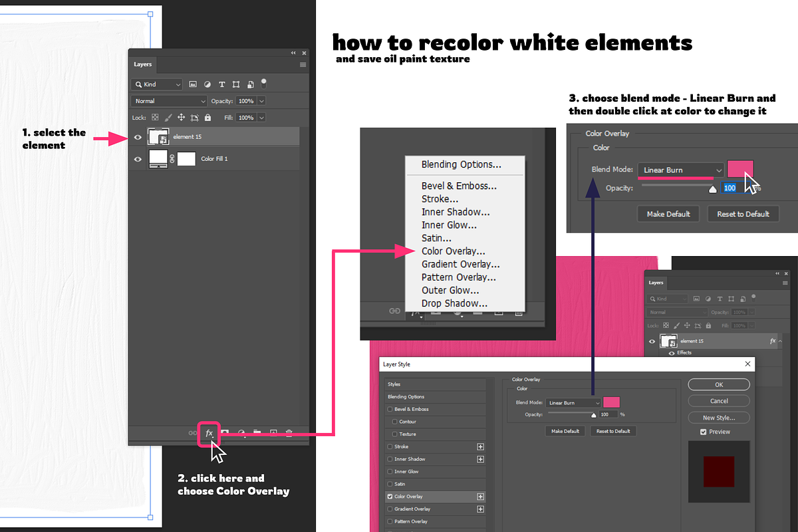Open the main Layers panel options menu
This screenshot has height=532, width=798.
[x=303, y=65]
